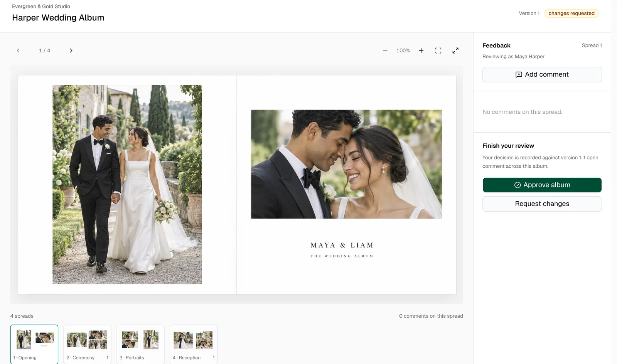617x364 pixels.
Task: Zoom in with the plus icon
Action: pos(421,51)
